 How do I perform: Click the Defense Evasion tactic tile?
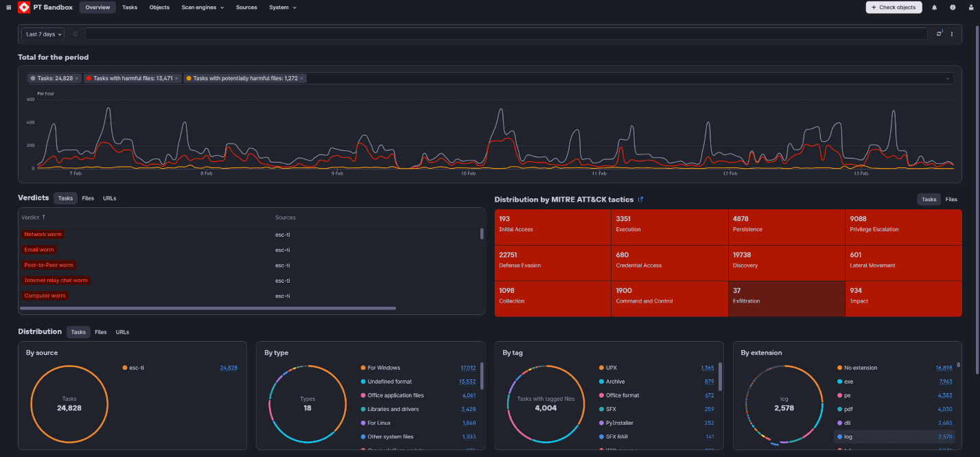552,263
